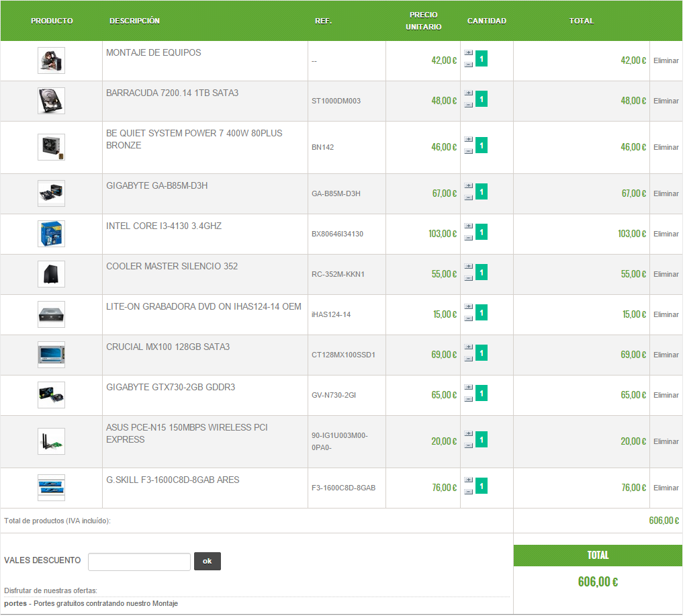Image resolution: width=685 pixels, height=616 pixels.
Task: Open Cooler Master Silencio case thumbnail
Action: tap(51, 274)
